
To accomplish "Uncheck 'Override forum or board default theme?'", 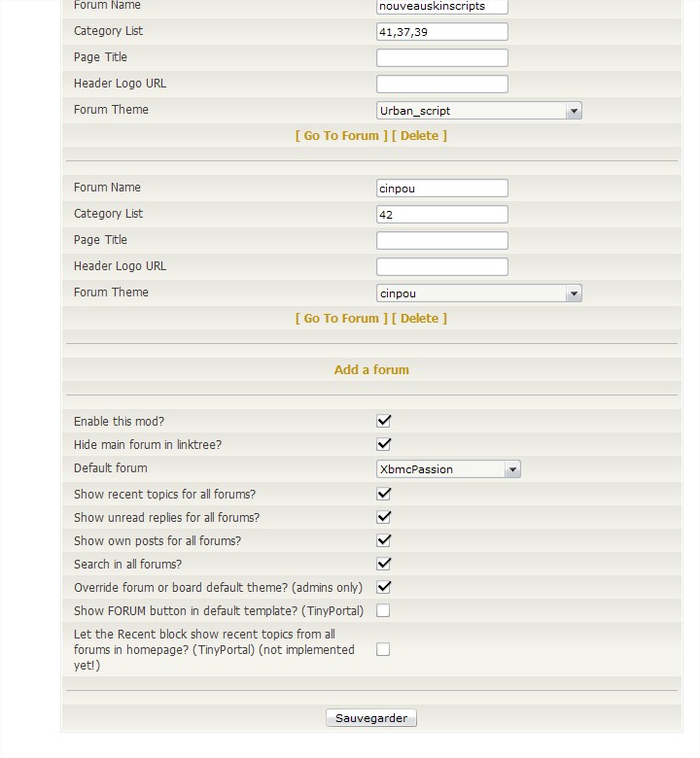I will tap(384, 587).
